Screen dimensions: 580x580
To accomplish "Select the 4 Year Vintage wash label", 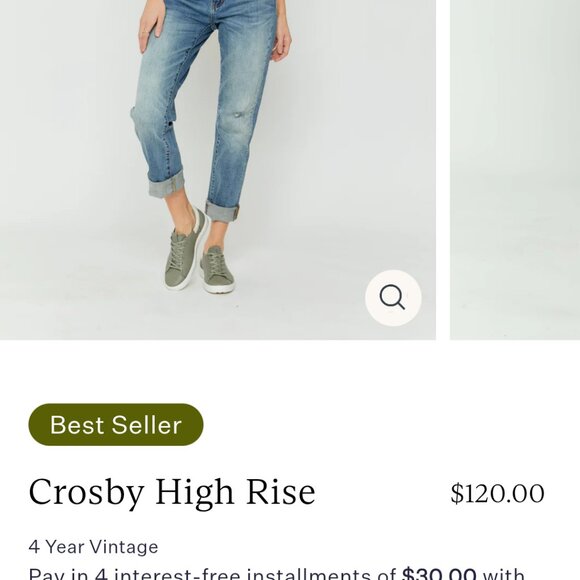I will tap(93, 547).
